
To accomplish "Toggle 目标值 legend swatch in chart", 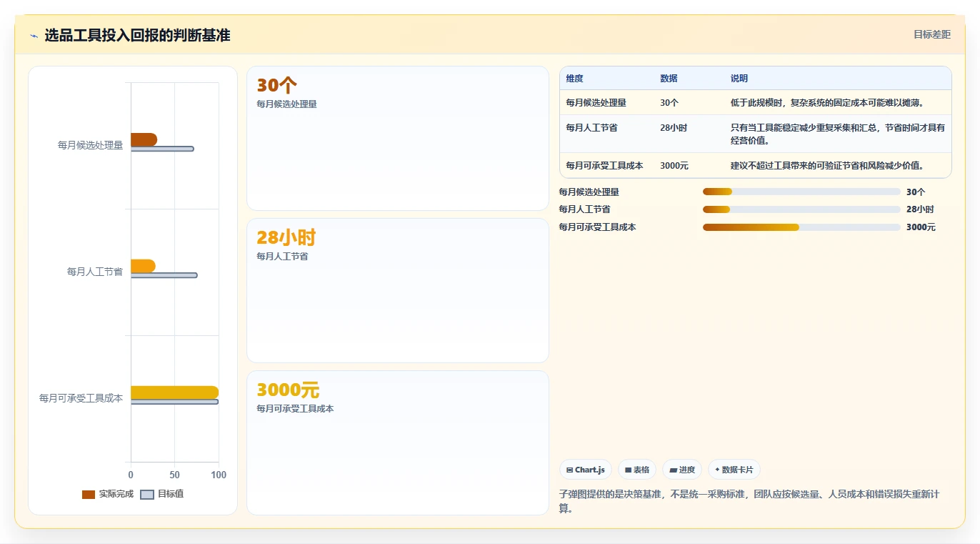I will point(147,494).
